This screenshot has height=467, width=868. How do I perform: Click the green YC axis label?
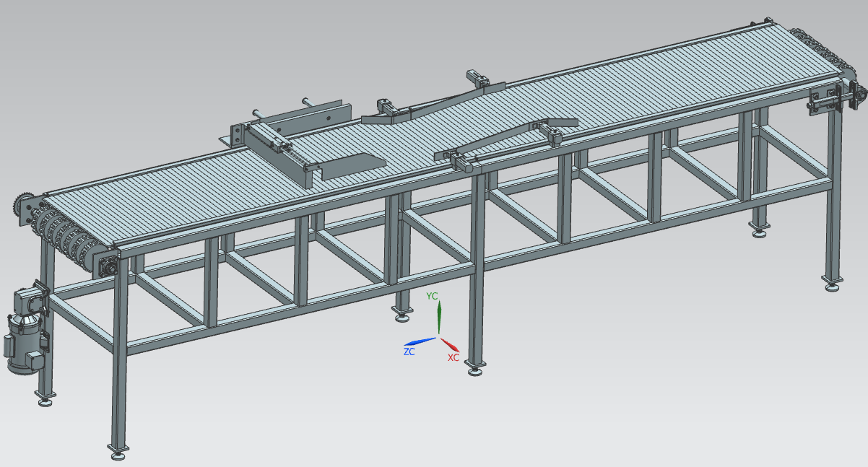432,296
